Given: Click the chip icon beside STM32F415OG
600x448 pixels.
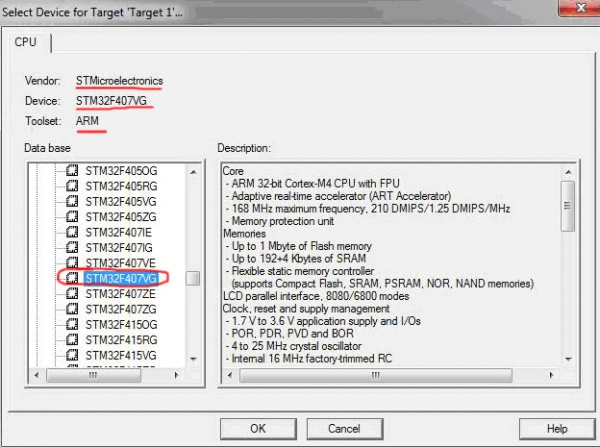Looking at the screenshot, I should point(72,324).
